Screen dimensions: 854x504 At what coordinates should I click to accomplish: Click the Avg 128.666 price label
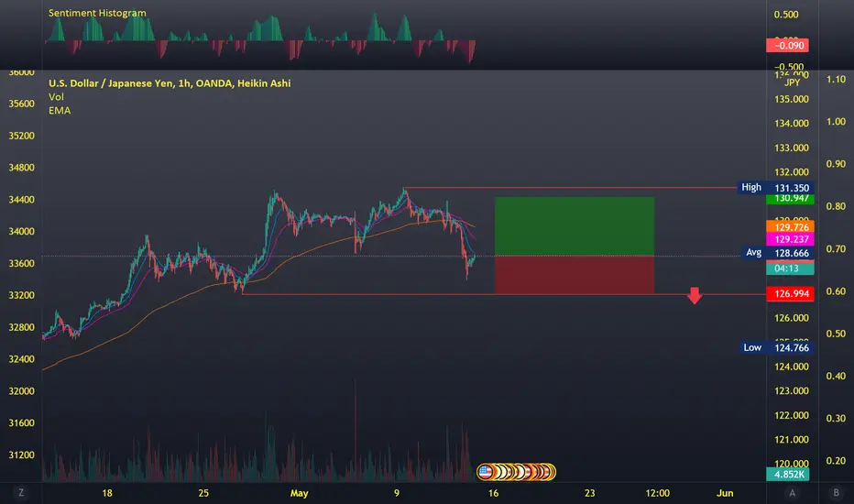tap(778, 253)
